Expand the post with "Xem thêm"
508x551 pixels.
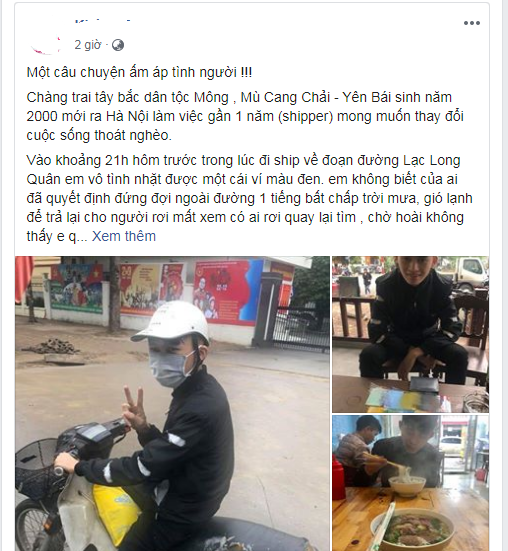point(124,236)
